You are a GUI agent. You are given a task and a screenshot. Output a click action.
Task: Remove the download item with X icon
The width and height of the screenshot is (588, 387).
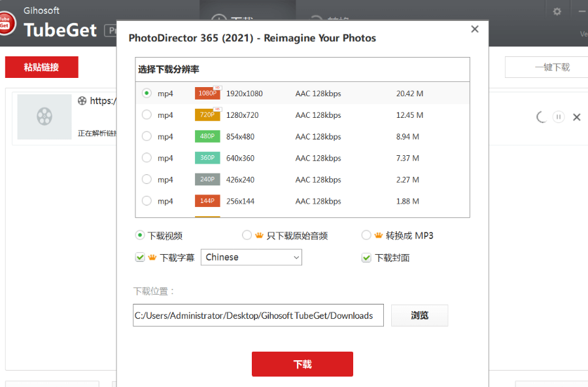[577, 117]
